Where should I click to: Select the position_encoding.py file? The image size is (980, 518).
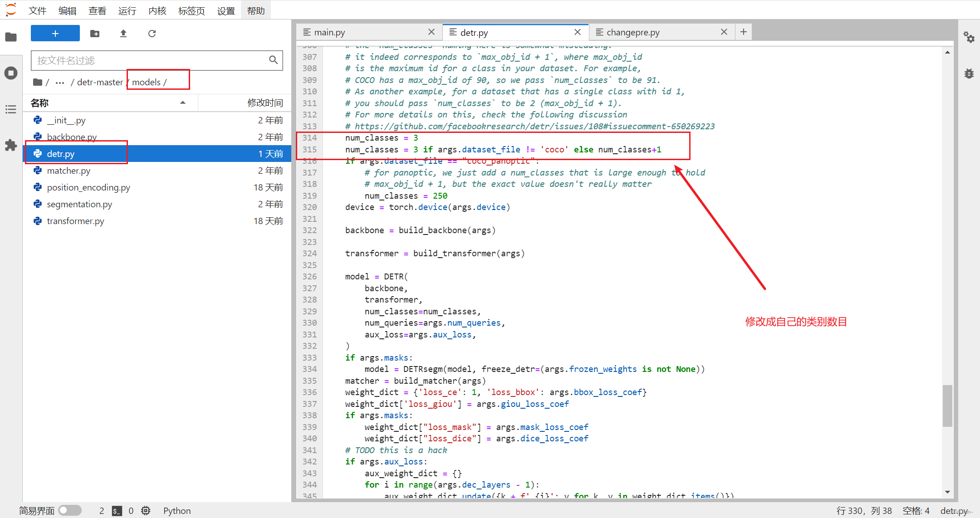coord(157,187)
